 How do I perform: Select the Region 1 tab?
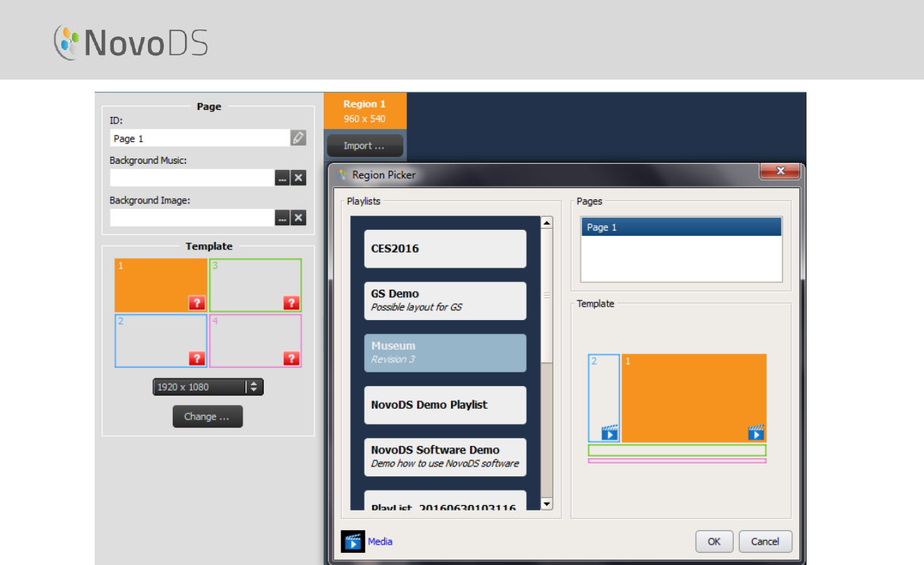click(x=365, y=111)
